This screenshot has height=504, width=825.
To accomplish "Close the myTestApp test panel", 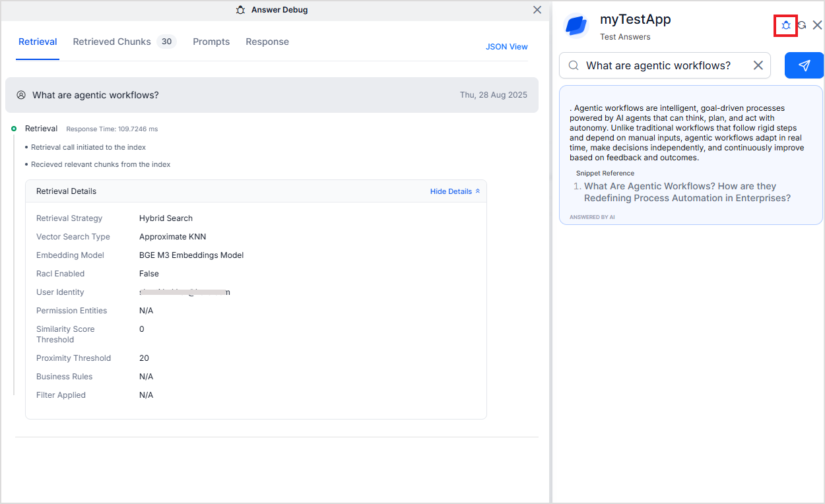I will [x=817, y=25].
